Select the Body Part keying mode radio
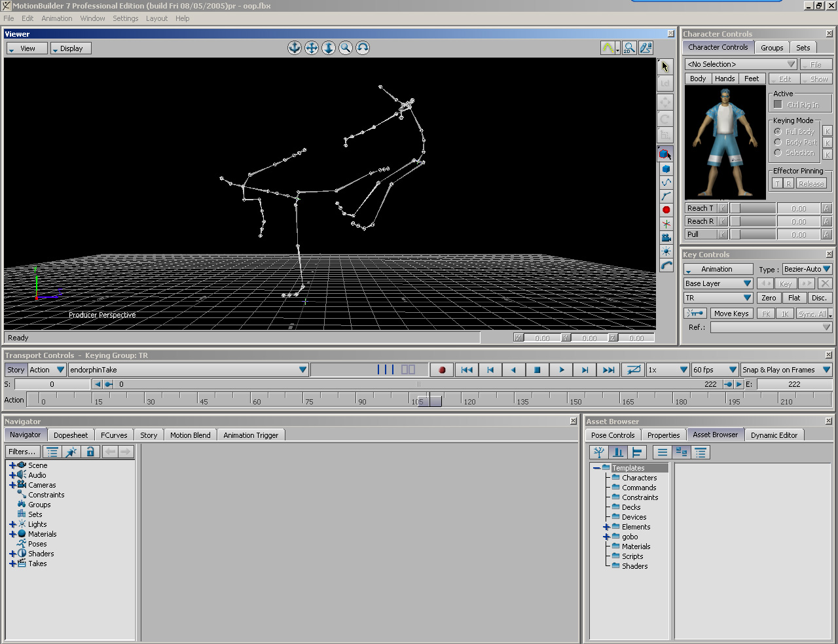The height and width of the screenshot is (644, 838). (x=778, y=142)
